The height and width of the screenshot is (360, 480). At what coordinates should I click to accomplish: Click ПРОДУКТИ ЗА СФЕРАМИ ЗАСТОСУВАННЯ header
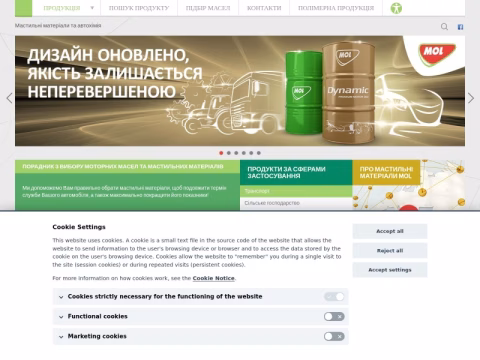(x=296, y=172)
